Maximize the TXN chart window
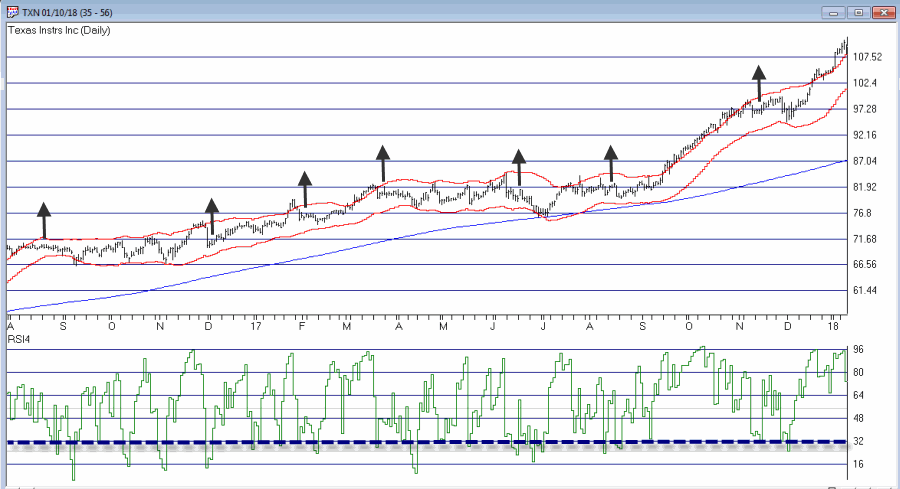Screen dimensions: 900x489 [x=859, y=13]
